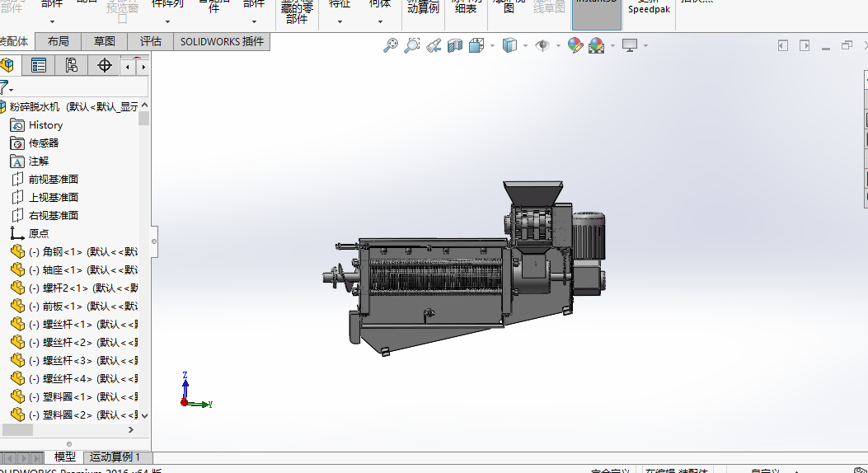The width and height of the screenshot is (868, 473).
Task: Click the Section View icon
Action: coord(455,46)
